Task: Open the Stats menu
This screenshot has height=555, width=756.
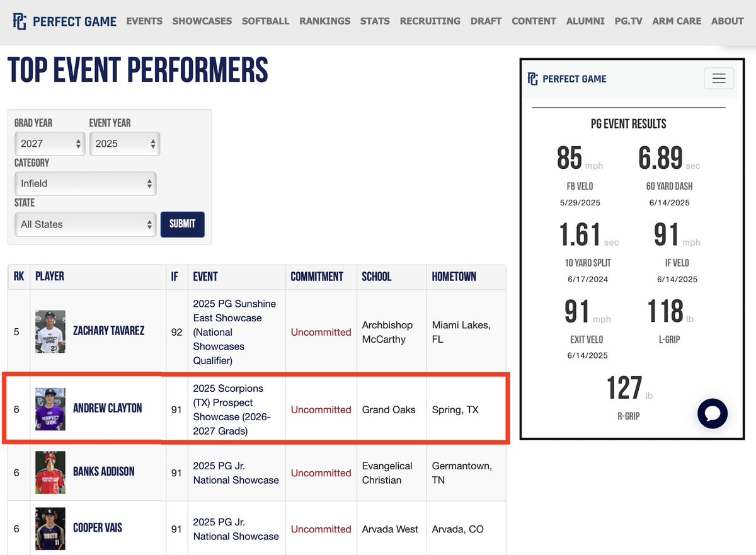Action: tap(375, 21)
